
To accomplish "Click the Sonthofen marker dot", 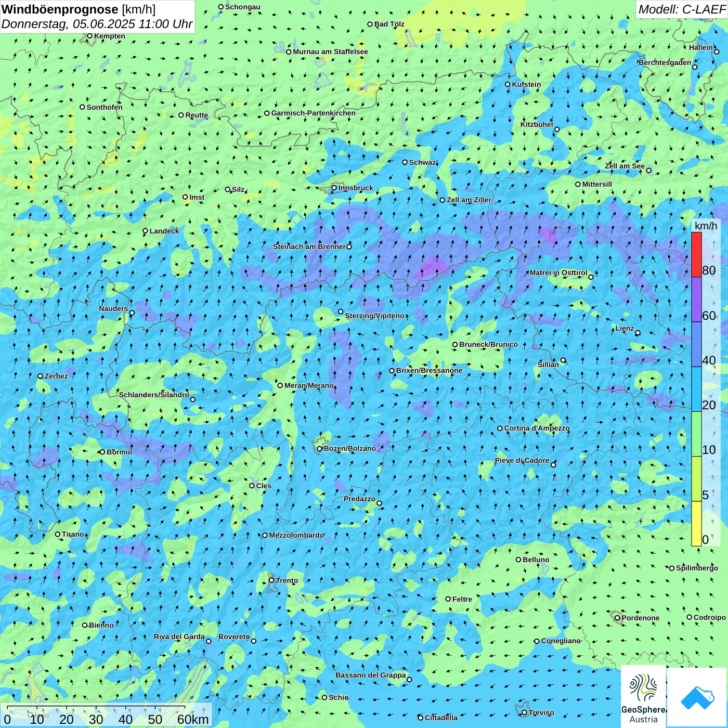I will tap(82, 107).
